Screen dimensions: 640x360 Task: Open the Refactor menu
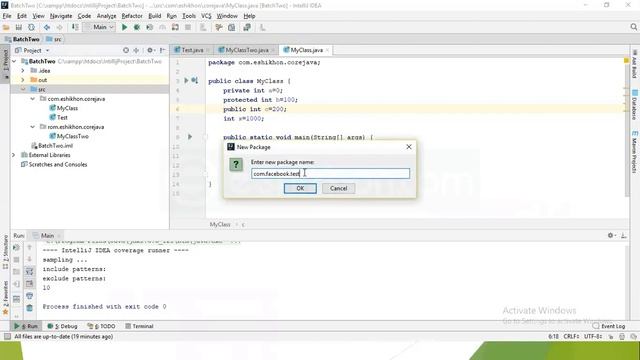pyautogui.click(x=132, y=16)
